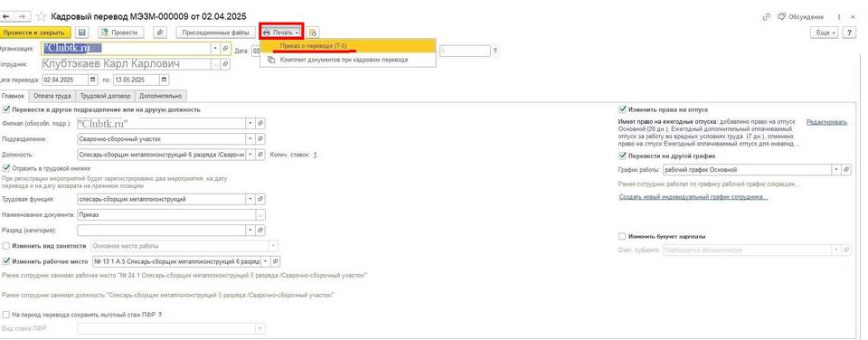Open the report icon next to Печать
868x340 pixels.
313,33
